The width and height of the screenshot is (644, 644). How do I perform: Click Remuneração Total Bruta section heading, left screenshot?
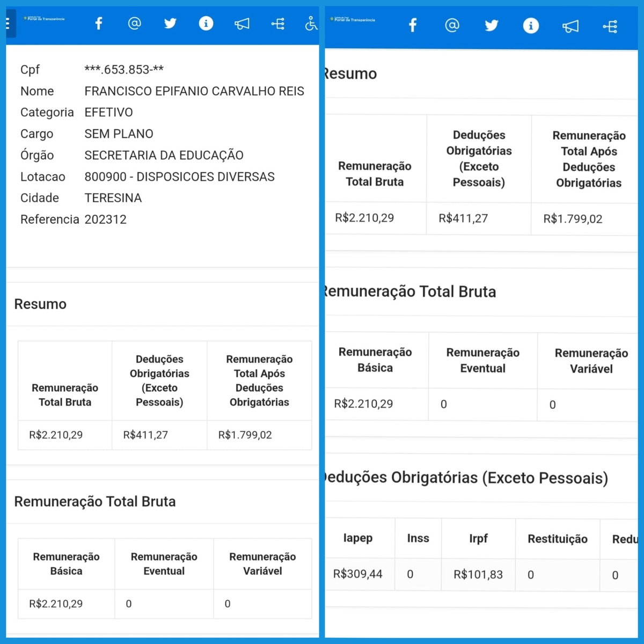click(x=95, y=502)
